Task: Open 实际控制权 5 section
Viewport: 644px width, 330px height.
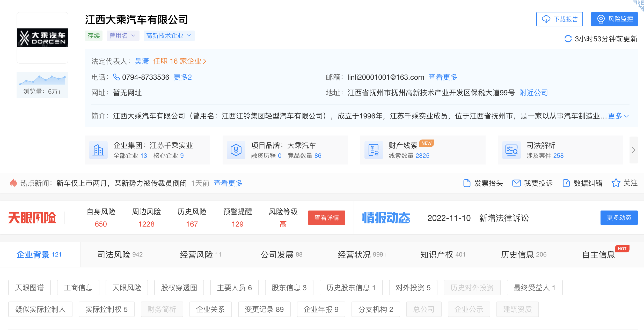Action: click(107, 309)
